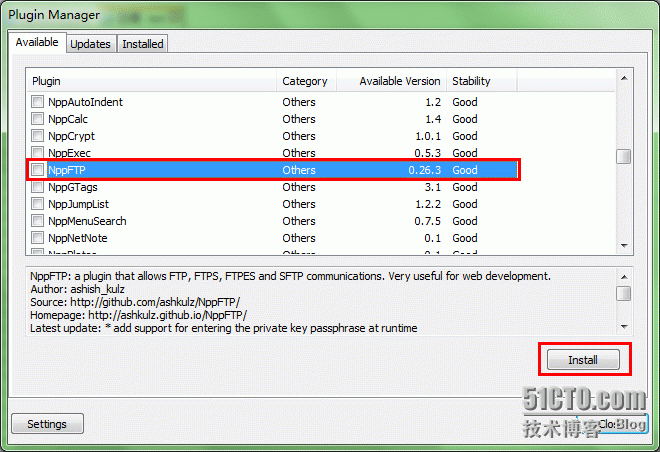The height and width of the screenshot is (452, 660).
Task: Click plugin list scroll down arrow
Action: (624, 246)
